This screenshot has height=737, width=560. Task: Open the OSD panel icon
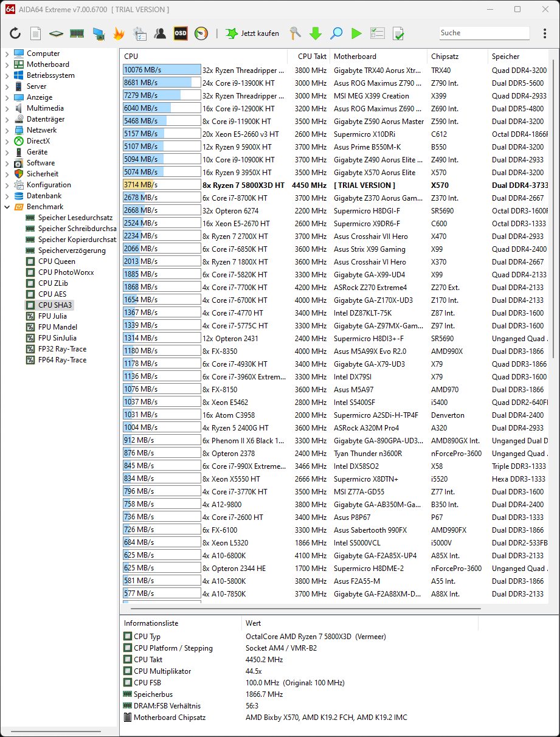click(x=181, y=33)
